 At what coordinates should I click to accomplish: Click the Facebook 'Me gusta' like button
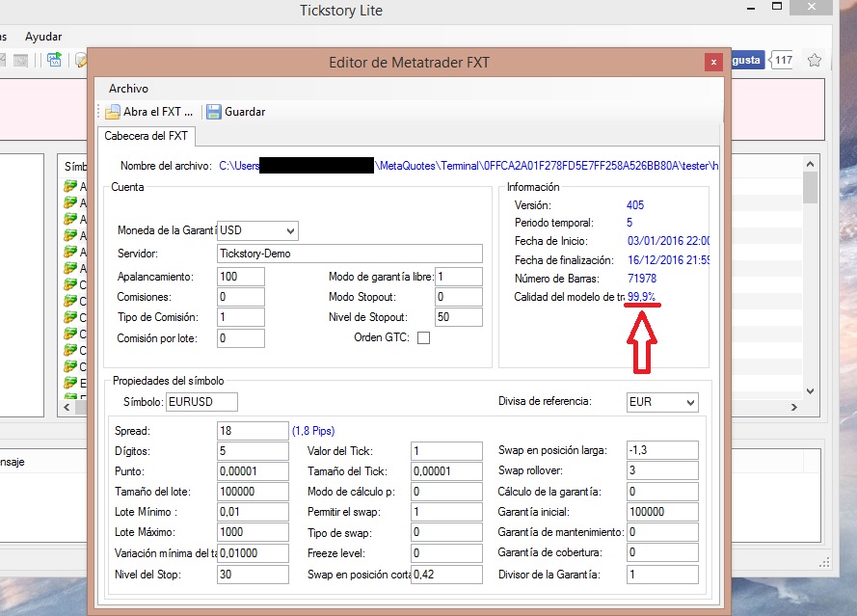tap(746, 60)
